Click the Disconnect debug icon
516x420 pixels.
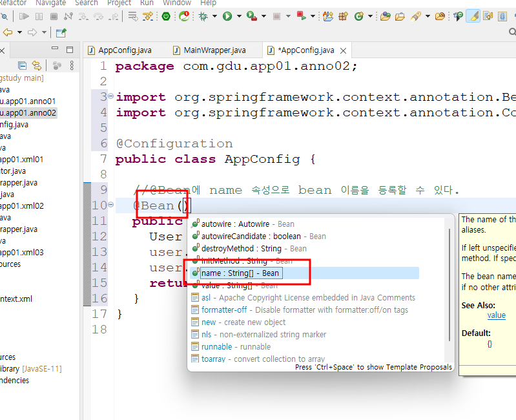(x=68, y=16)
